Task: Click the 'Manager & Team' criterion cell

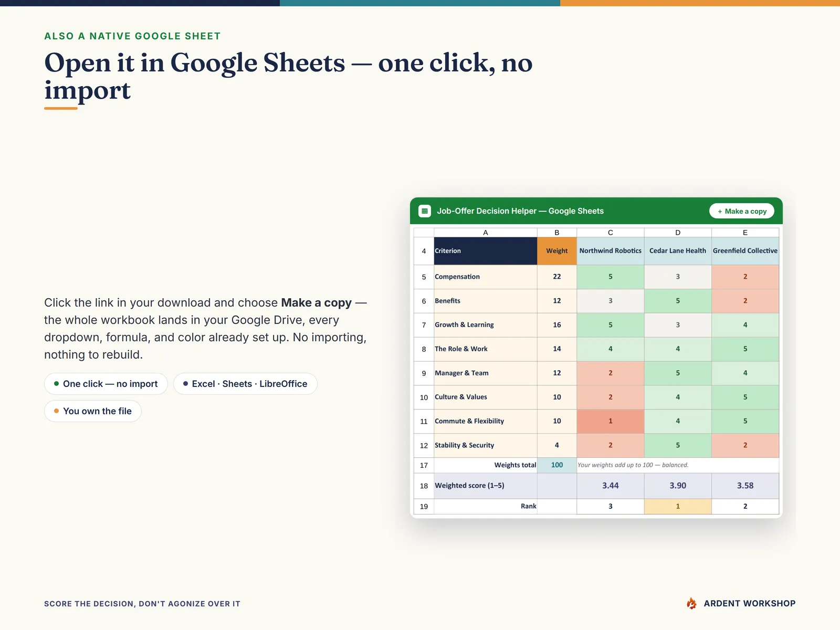Action: [486, 373]
